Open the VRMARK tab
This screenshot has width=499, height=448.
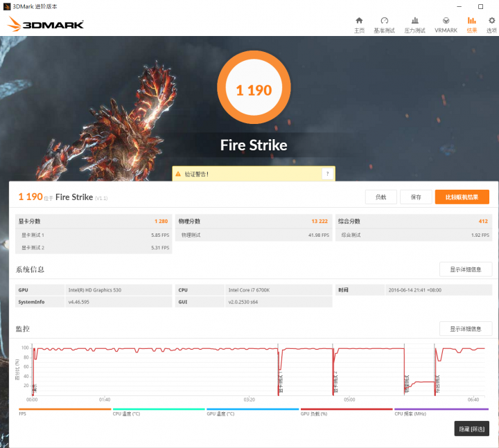tap(446, 25)
